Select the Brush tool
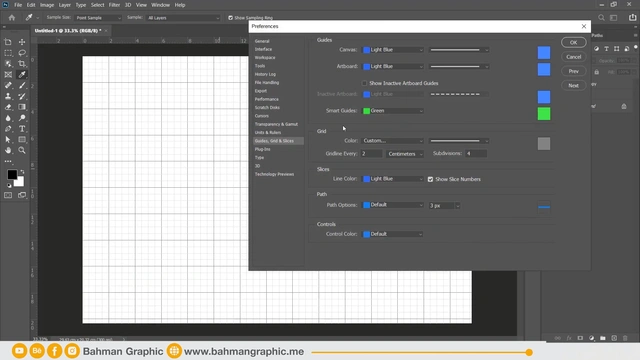This screenshot has width=640, height=360. [x=22, y=85]
